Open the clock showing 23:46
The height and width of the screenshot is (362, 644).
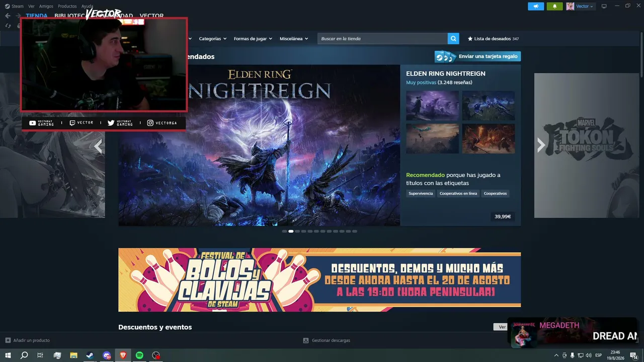[615, 355]
